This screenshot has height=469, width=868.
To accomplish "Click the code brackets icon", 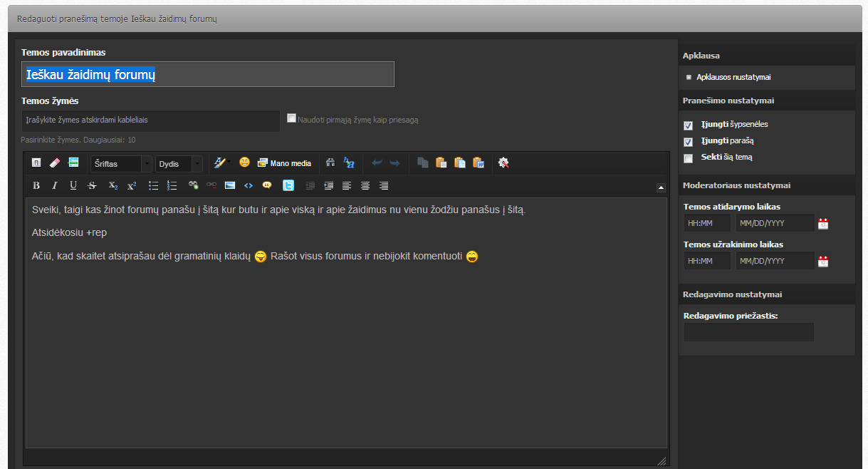I will pyautogui.click(x=249, y=185).
